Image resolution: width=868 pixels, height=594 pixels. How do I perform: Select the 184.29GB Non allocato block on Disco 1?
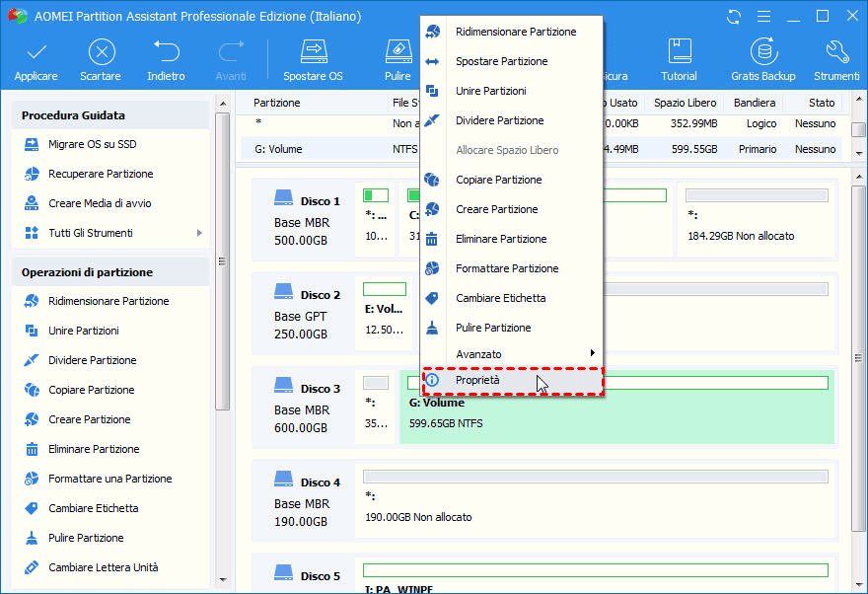coord(757,220)
